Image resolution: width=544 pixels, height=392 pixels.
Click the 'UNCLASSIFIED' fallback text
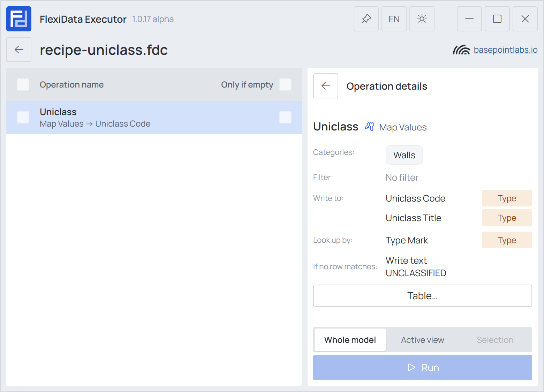[416, 273]
